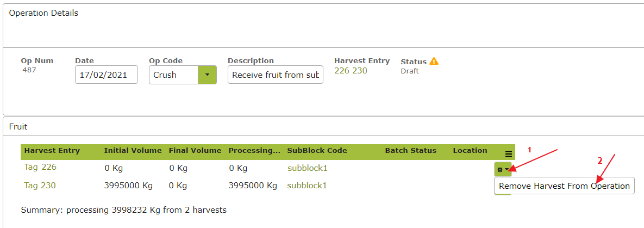The width and height of the screenshot is (644, 228).
Task: Open the Tag 226 harvest entry link
Action: click(x=40, y=167)
